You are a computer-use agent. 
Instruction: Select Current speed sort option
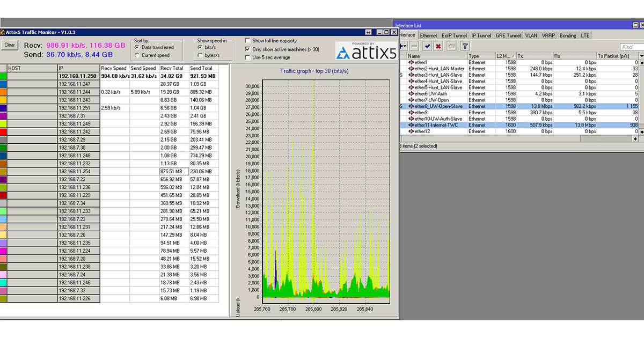point(137,55)
